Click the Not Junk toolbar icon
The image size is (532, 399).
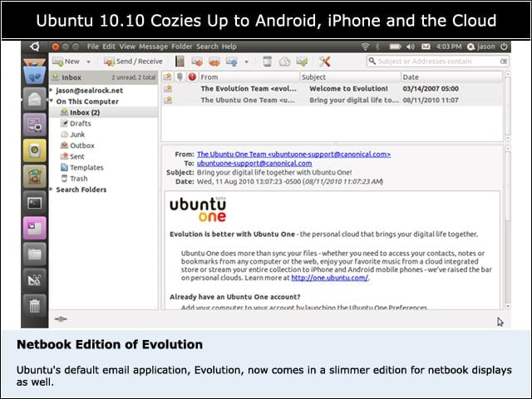coord(302,62)
